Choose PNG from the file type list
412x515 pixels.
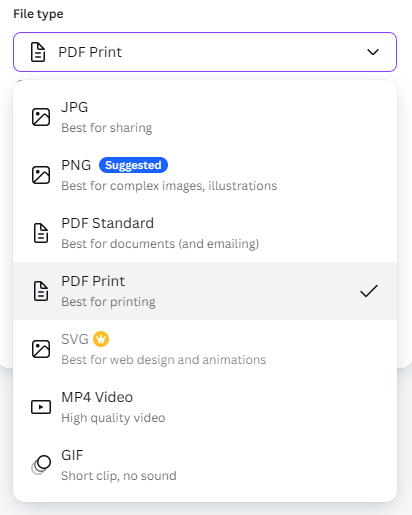[205, 175]
